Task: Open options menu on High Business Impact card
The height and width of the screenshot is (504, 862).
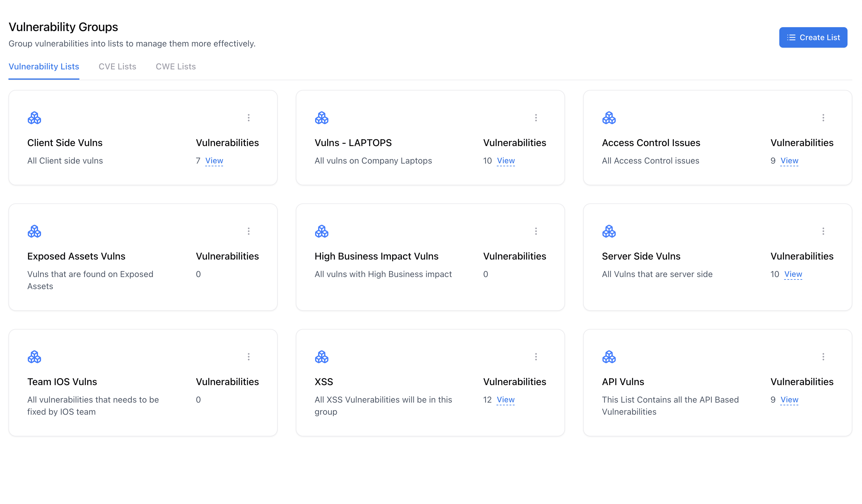Action: 536,231
